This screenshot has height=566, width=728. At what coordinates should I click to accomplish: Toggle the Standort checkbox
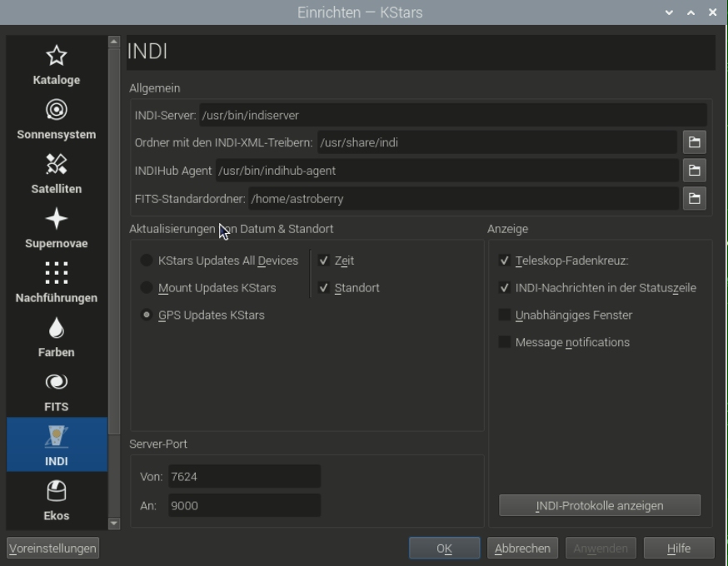[x=349, y=288]
